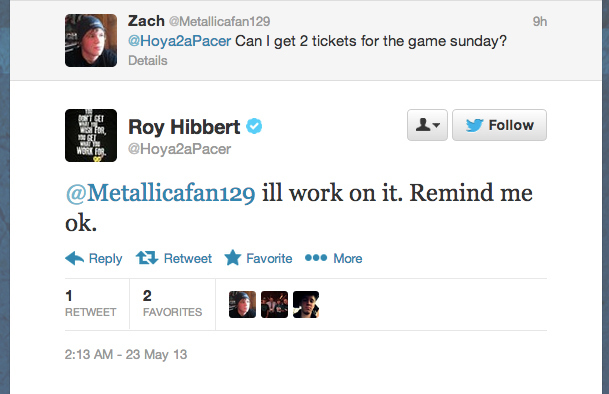Open the third favoriter's avatar
This screenshot has height=394, width=609.
(x=306, y=305)
